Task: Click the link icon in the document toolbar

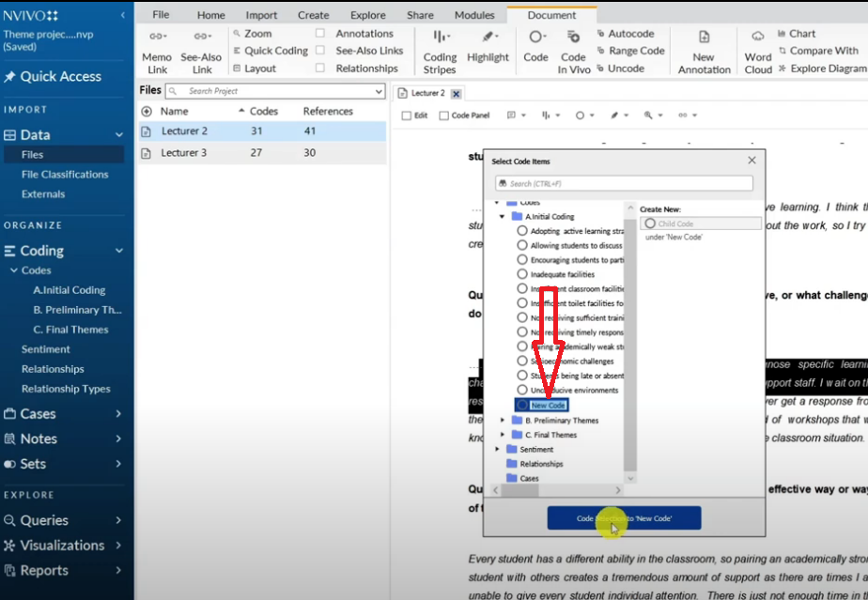Action: (683, 115)
